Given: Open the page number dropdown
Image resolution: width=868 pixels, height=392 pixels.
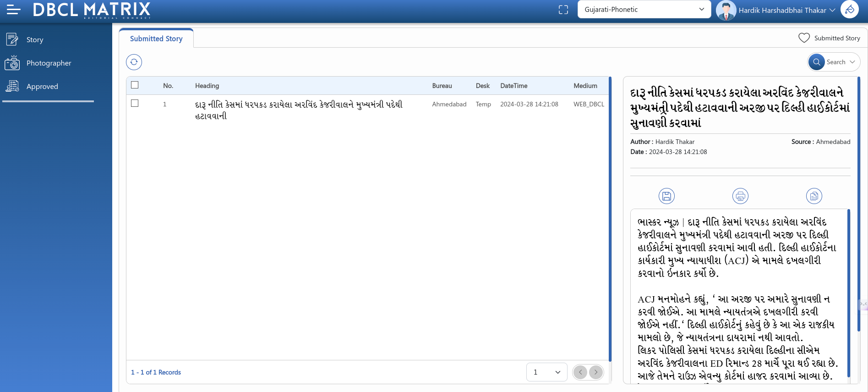Looking at the screenshot, I should [x=546, y=372].
